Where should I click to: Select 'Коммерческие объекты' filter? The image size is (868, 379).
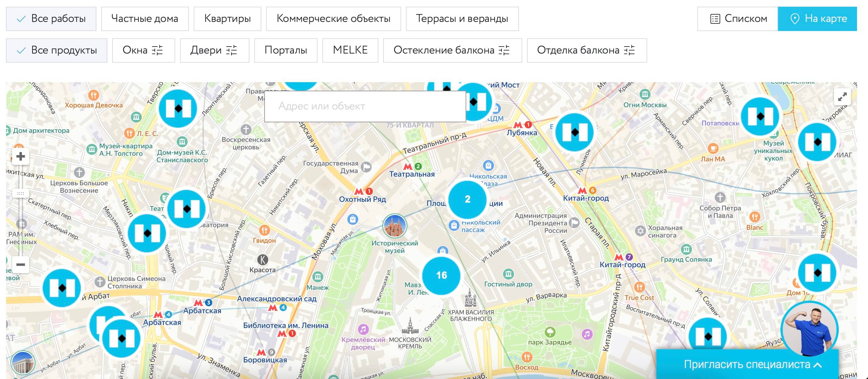(x=334, y=19)
